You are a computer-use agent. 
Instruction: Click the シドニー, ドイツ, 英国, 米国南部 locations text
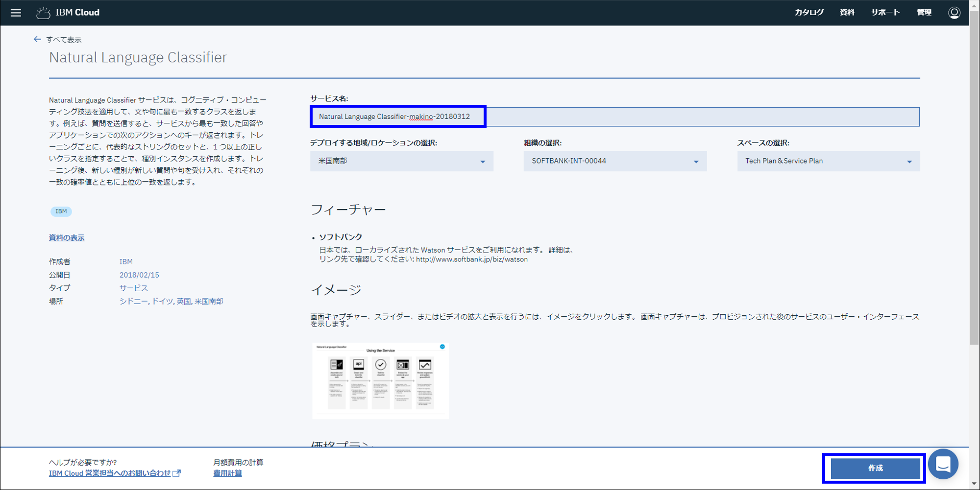point(171,301)
